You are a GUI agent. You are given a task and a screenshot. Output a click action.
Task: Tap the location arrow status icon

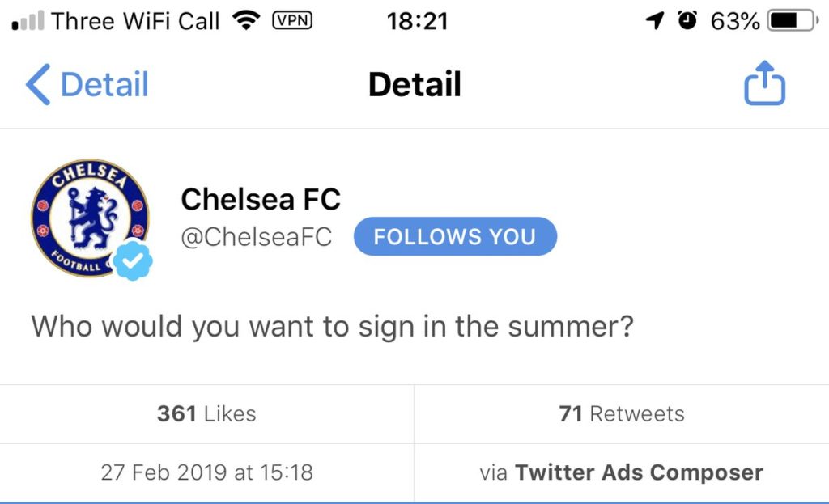pyautogui.click(x=654, y=20)
